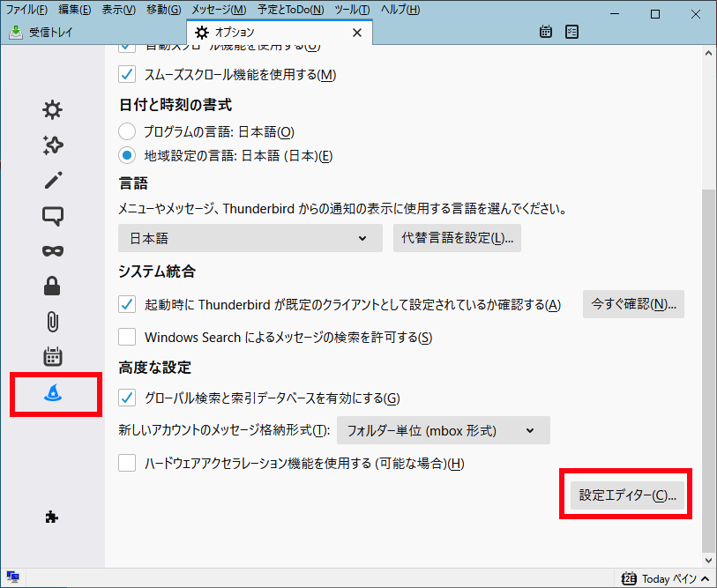Select プログラムの言語: 日本語 radio button
This screenshot has width=717, height=588.
tap(127, 131)
